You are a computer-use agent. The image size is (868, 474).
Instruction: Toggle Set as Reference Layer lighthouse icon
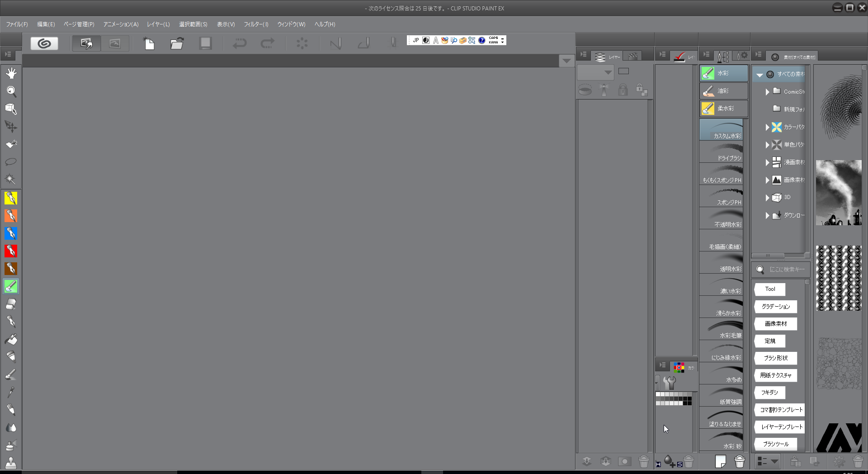(x=604, y=90)
